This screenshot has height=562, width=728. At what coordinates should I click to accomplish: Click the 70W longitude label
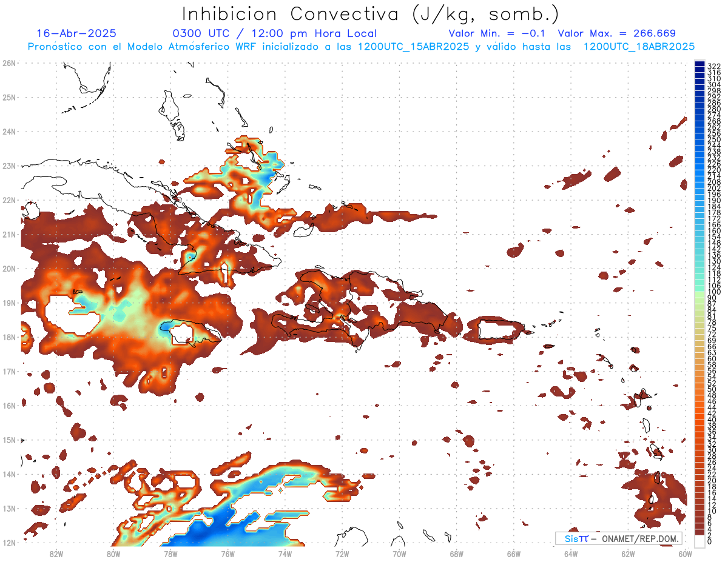tap(399, 553)
